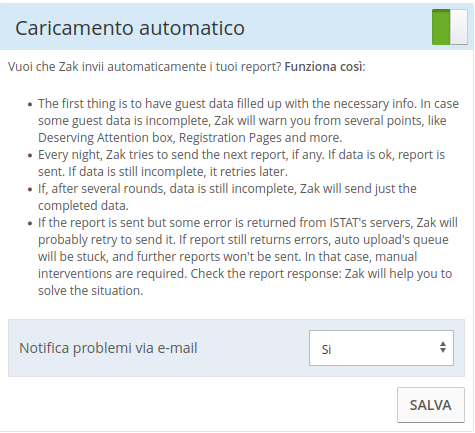Click the Deserving Attention box mention
475x433 pixels.
coord(106,138)
